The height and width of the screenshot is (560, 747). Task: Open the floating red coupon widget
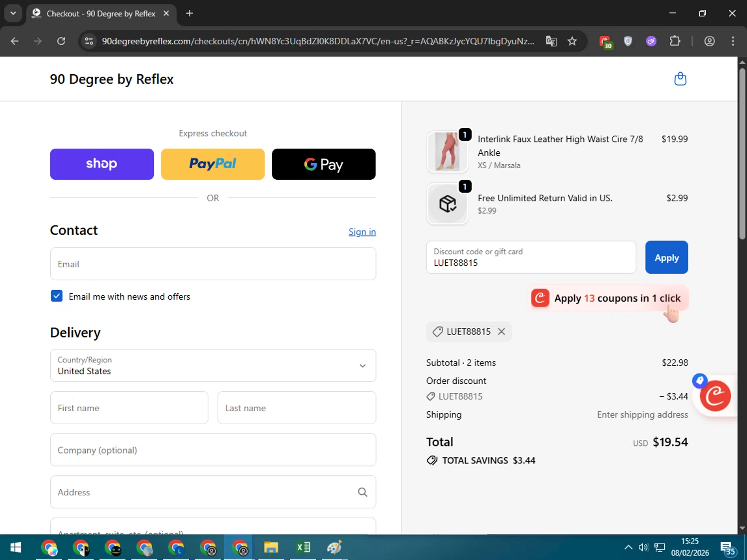tap(716, 396)
